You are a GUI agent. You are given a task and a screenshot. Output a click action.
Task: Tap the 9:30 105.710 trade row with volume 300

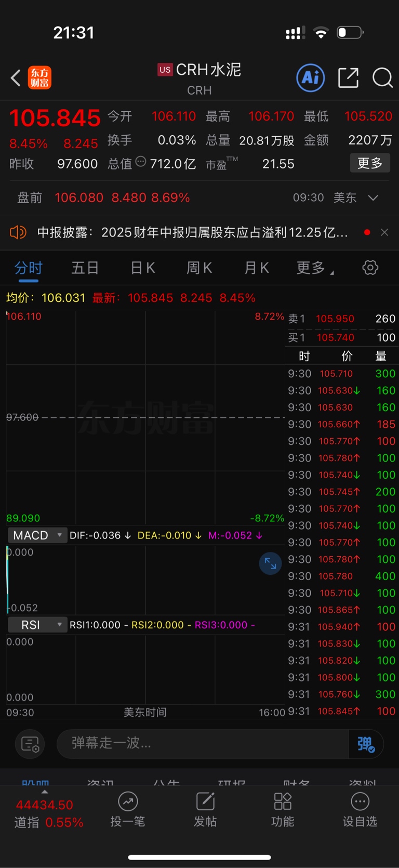(342, 374)
